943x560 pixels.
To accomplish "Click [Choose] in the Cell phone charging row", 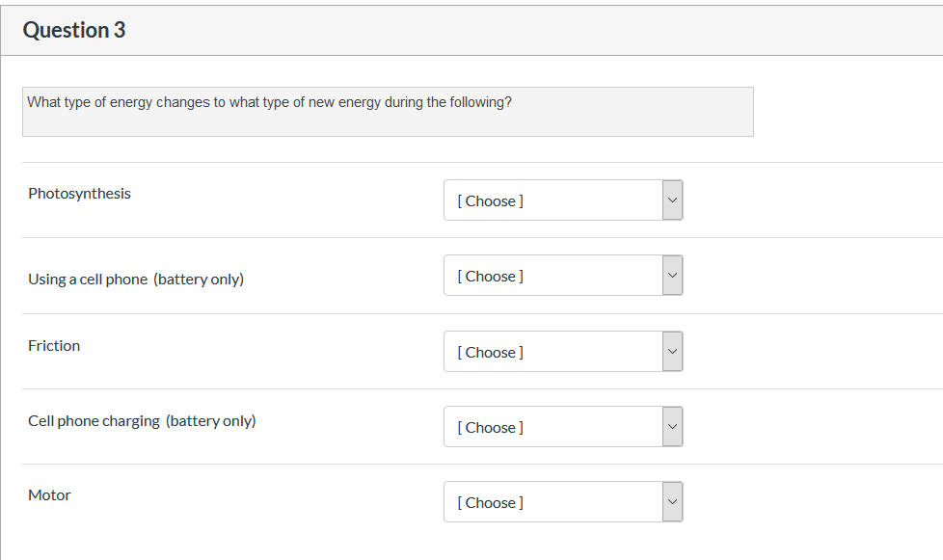I will pos(491,427).
